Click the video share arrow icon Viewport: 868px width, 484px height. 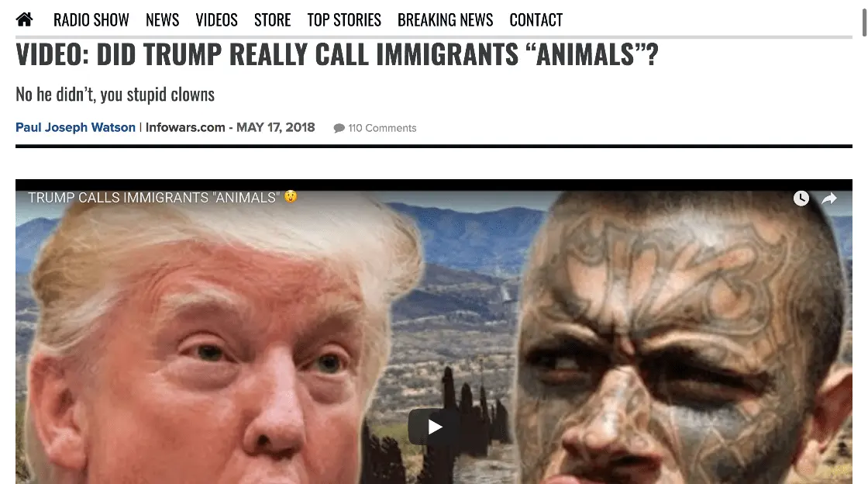pos(828,199)
